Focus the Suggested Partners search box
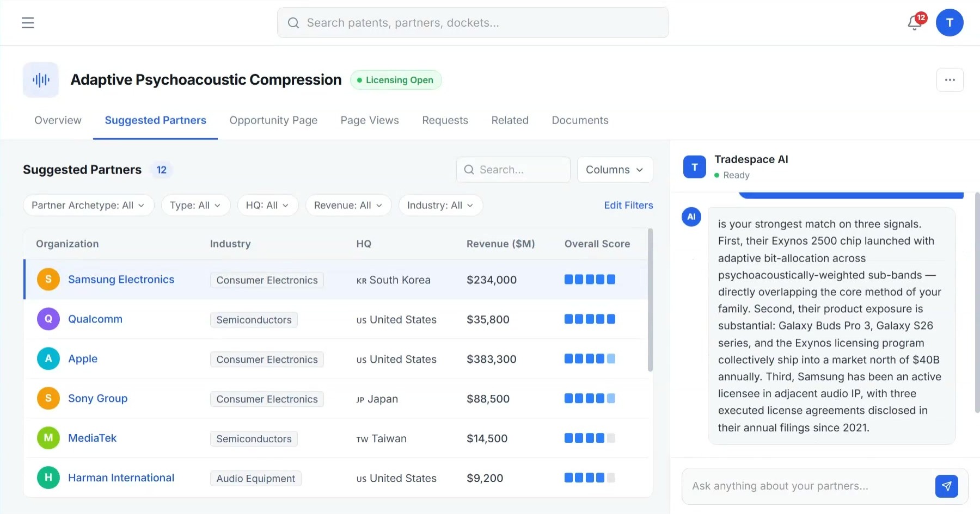The image size is (980, 514). coord(513,170)
